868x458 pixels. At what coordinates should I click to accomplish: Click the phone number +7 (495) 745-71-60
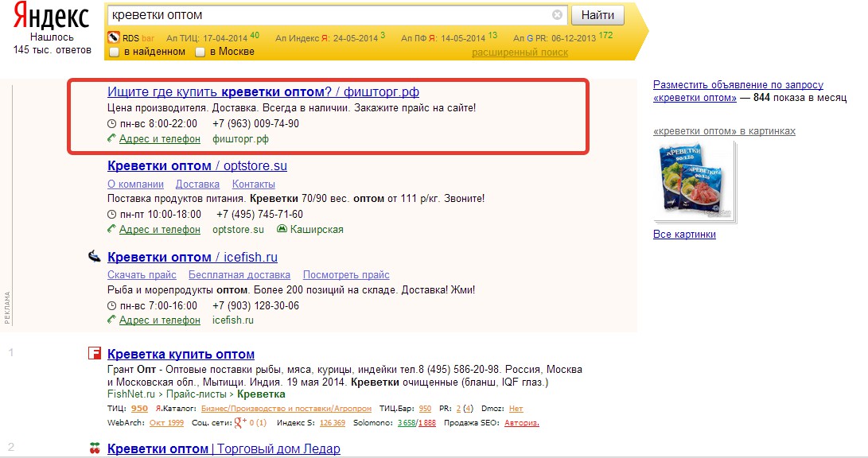pos(259,215)
